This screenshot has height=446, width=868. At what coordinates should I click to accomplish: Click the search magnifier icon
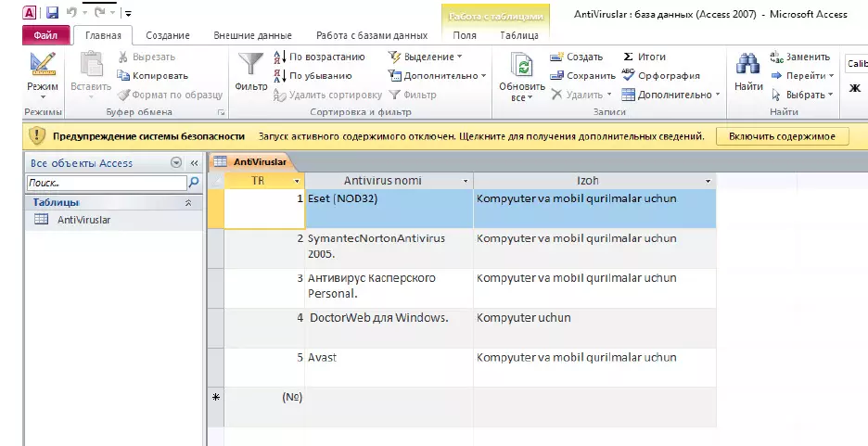(x=194, y=182)
